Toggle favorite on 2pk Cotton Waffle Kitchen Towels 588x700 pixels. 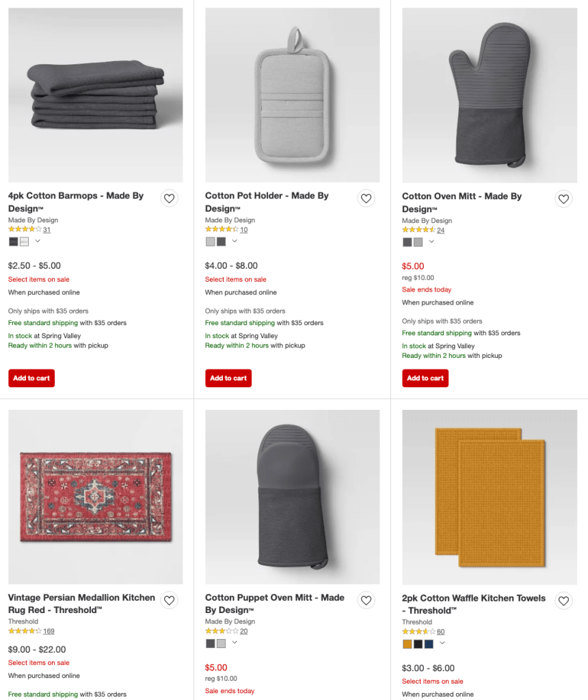point(563,600)
